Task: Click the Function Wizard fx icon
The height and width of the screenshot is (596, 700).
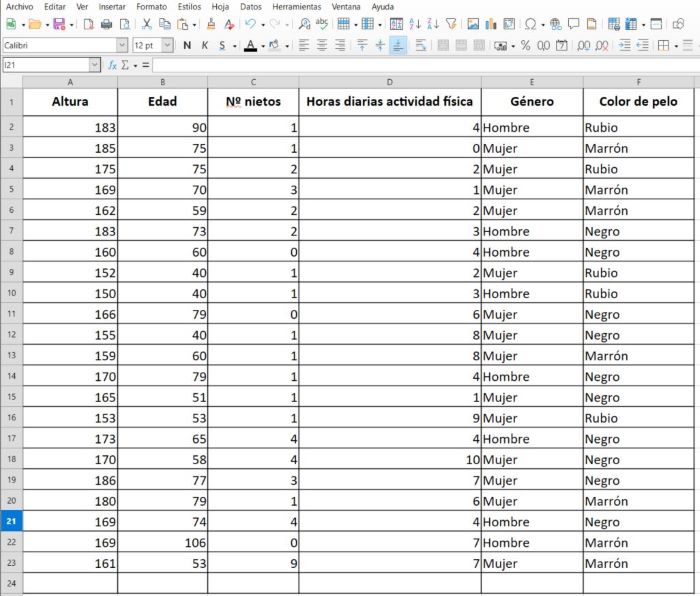Action: (x=112, y=65)
